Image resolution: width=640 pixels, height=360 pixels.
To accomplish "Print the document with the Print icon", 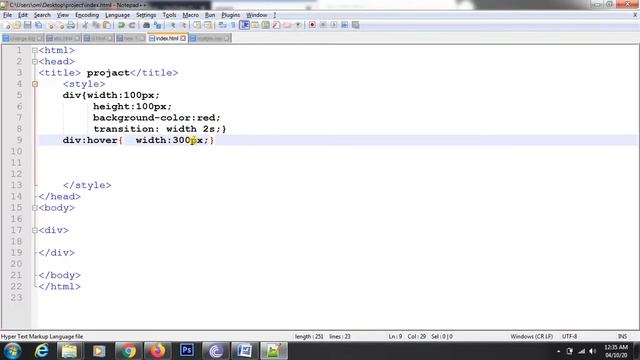I will 71,25.
